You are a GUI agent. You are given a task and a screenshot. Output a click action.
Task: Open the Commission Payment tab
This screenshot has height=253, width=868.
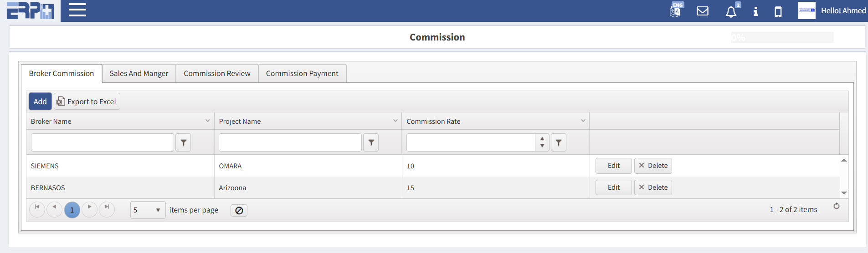pyautogui.click(x=302, y=73)
